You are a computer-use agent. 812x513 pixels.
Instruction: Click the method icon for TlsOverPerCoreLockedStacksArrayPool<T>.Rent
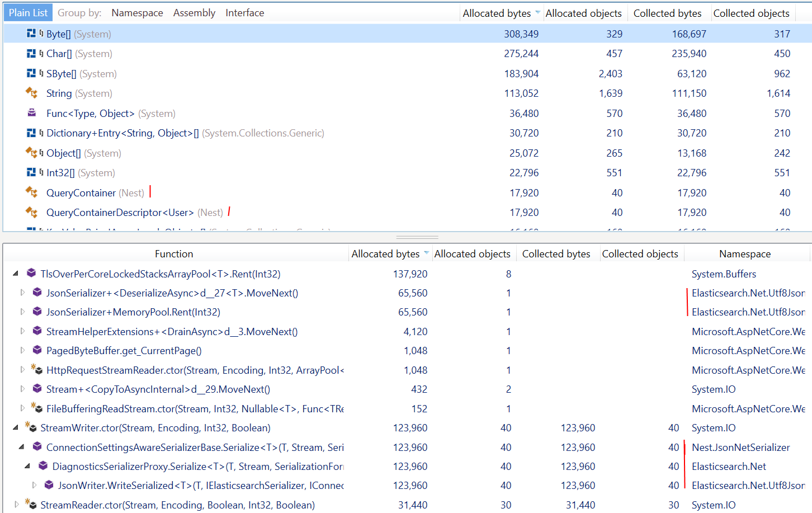point(30,274)
